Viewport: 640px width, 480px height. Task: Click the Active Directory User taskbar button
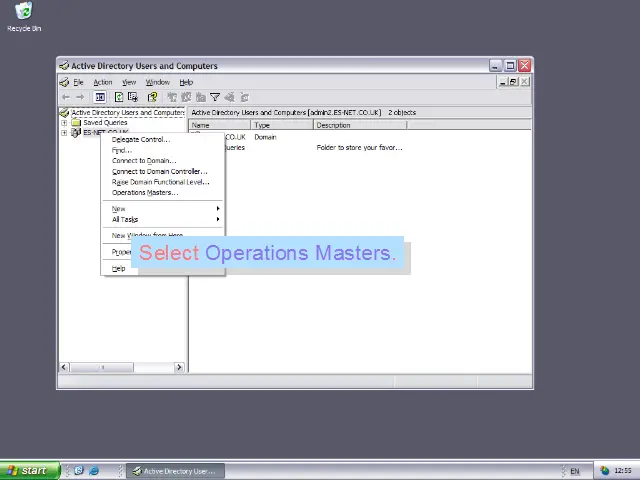pos(176,471)
